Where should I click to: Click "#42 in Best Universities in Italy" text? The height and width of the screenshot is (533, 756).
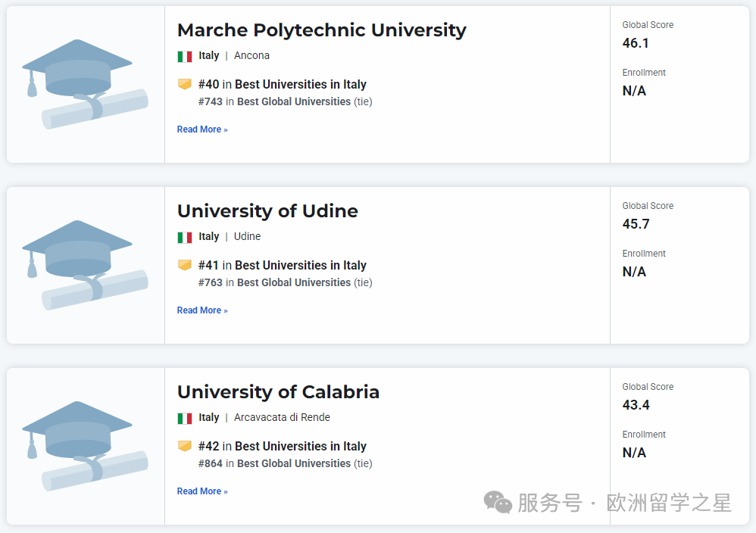(x=282, y=447)
